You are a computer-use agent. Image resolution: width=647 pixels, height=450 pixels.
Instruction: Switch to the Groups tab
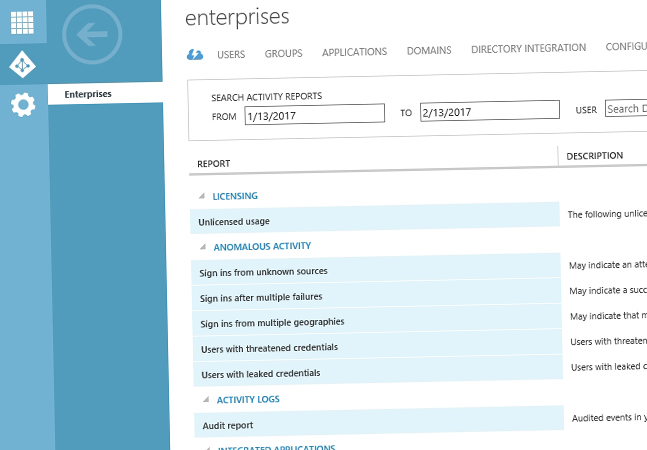(x=284, y=53)
